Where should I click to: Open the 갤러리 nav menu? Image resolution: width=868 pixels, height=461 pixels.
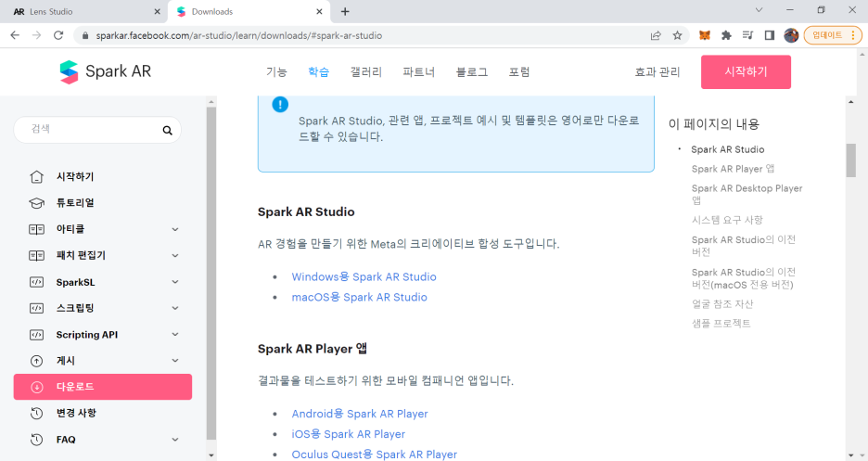pyautogui.click(x=366, y=72)
